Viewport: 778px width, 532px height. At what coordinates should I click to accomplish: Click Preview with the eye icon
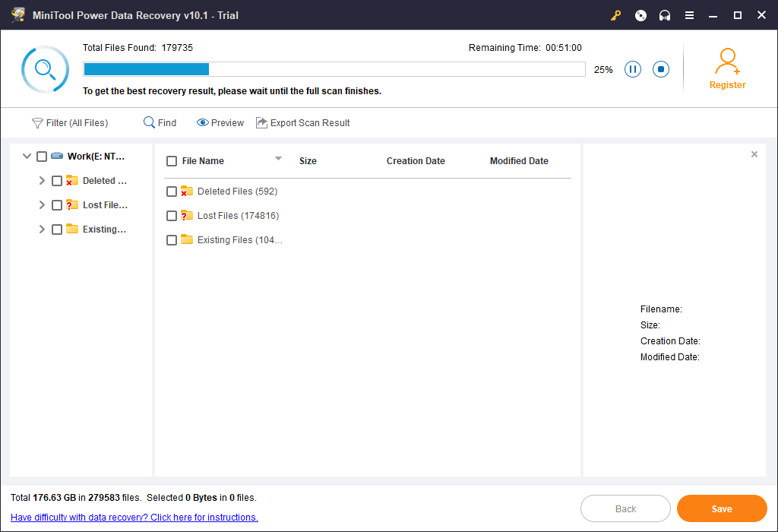220,123
